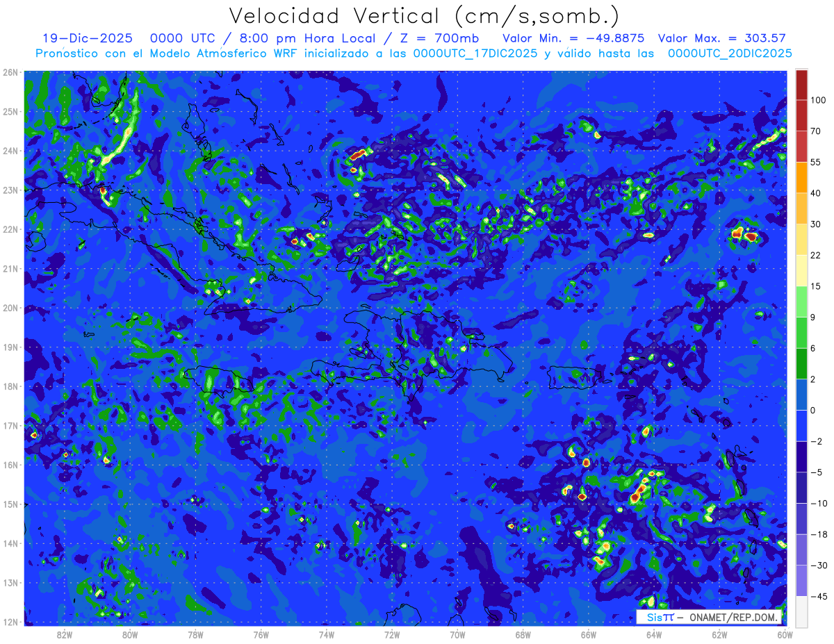This screenshot has width=834, height=644.
Task: Click the longitude label "62W"
Action: 719,634
